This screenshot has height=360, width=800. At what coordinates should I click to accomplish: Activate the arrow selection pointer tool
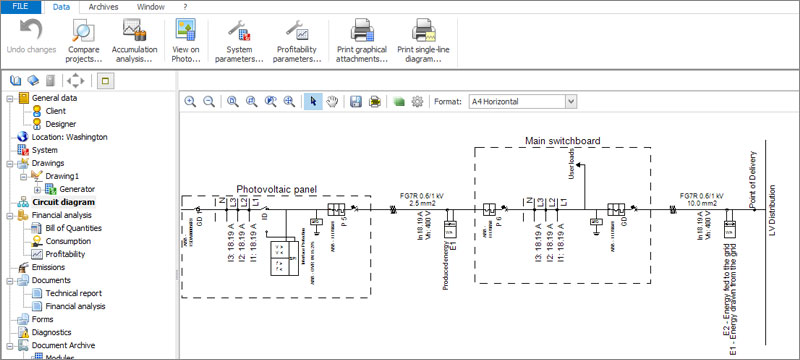click(313, 101)
